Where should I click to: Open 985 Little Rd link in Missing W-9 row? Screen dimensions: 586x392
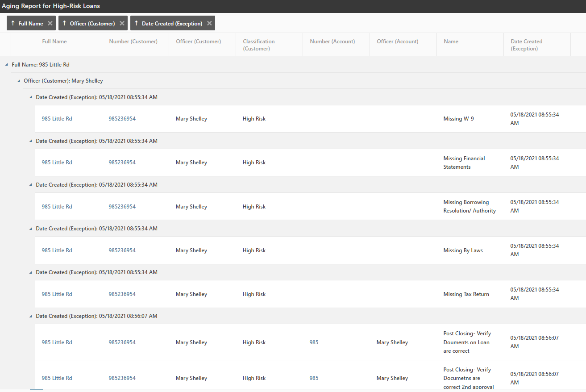[57, 119]
